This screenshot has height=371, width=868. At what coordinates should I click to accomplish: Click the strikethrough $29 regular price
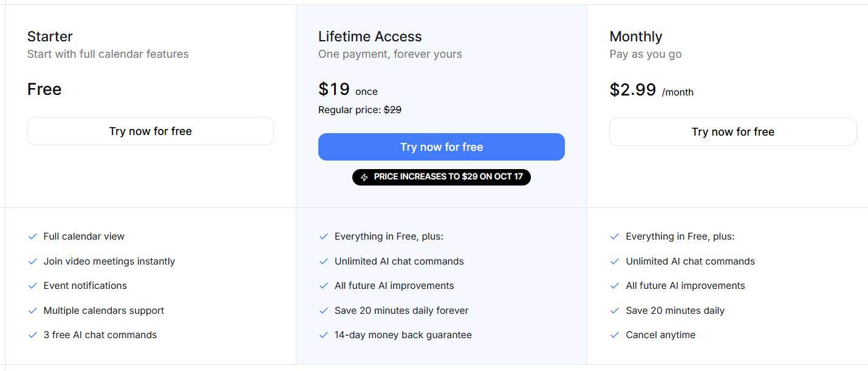(393, 109)
